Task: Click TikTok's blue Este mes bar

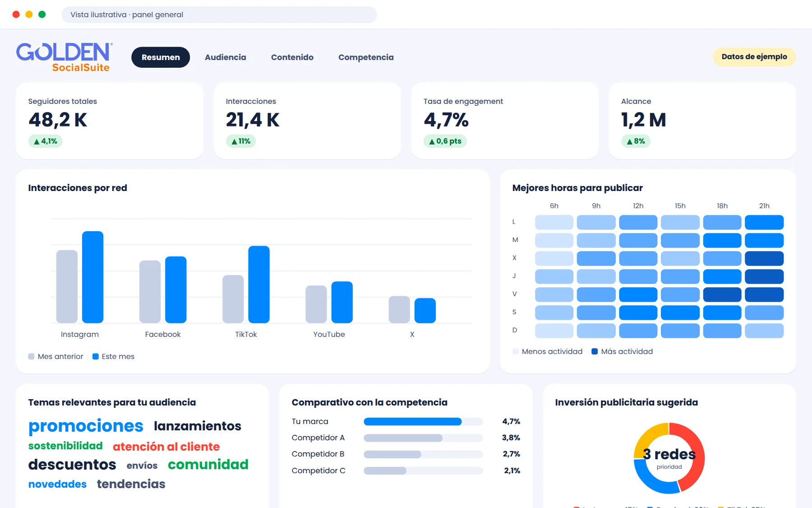Action: pyautogui.click(x=259, y=284)
